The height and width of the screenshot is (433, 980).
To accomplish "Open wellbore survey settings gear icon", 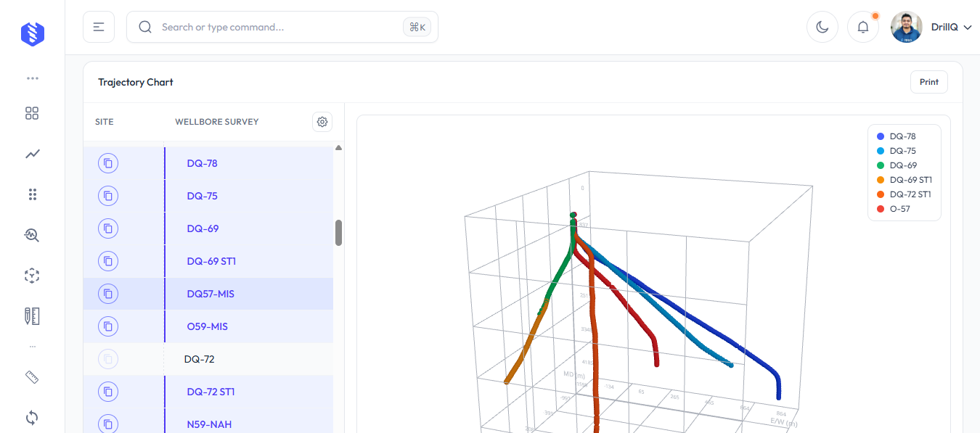I will pos(322,122).
